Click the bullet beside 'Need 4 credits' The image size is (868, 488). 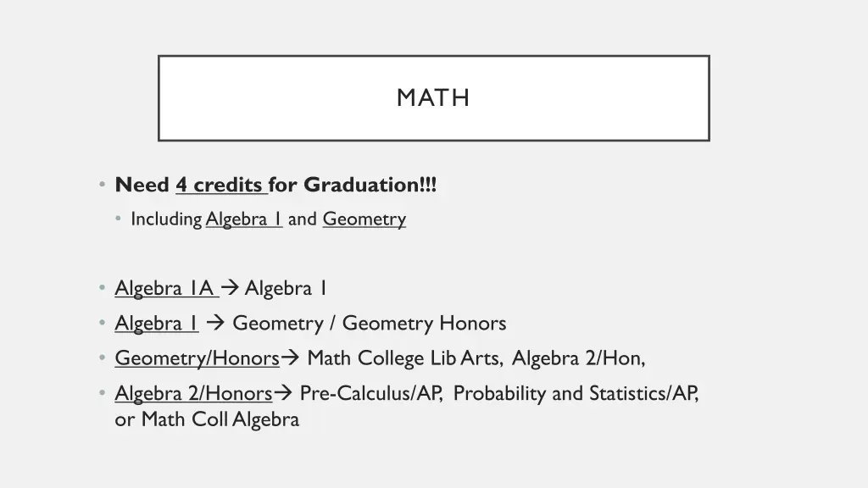(102, 184)
